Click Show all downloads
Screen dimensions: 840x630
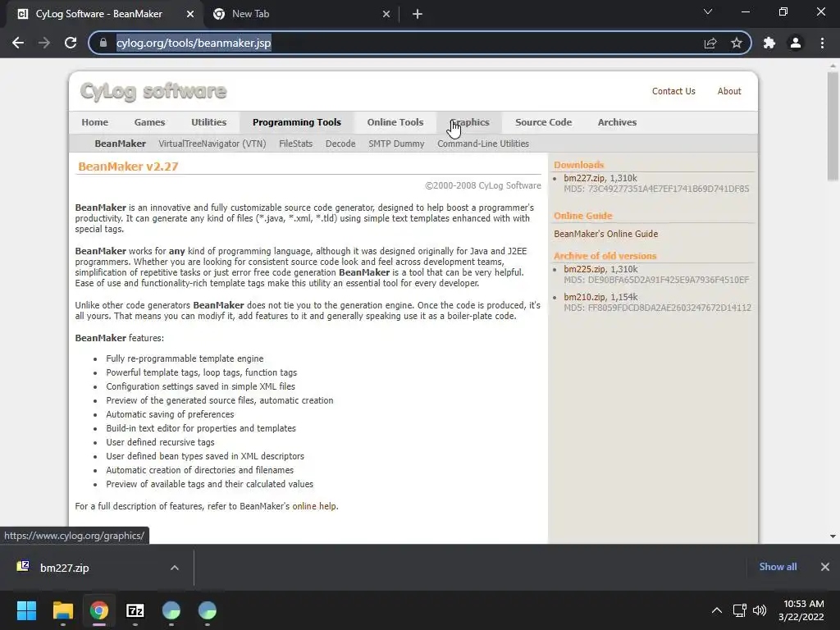778,567
